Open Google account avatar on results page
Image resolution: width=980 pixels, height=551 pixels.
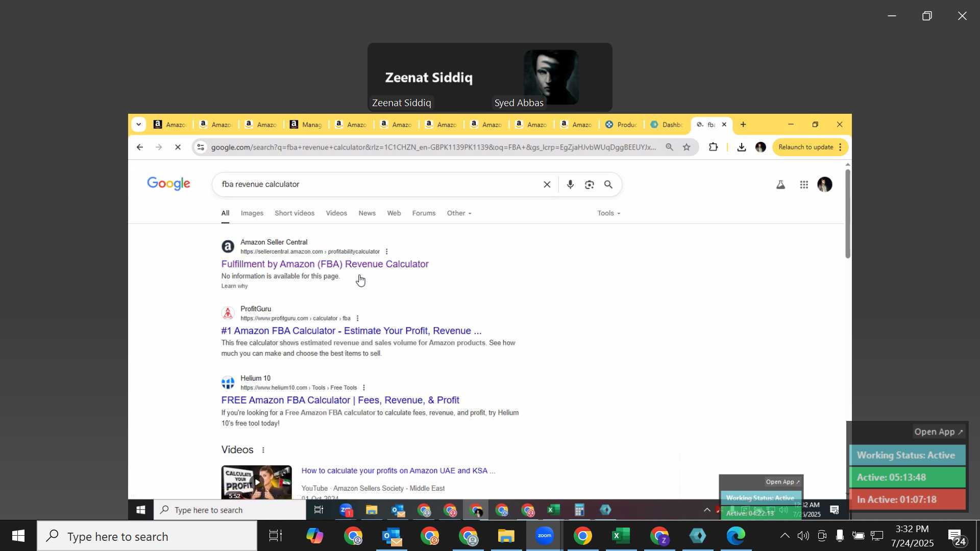pos(825,185)
